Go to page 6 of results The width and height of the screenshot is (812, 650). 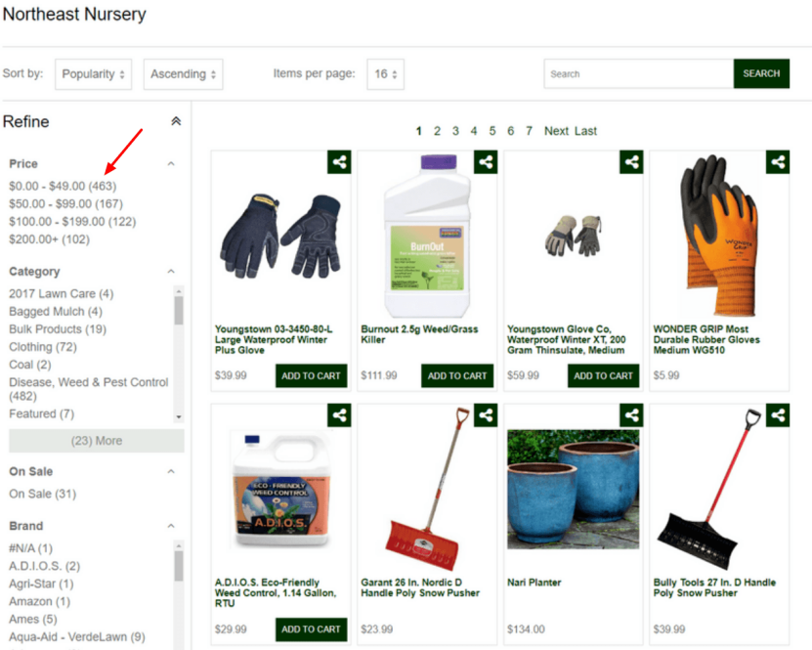[x=511, y=131]
